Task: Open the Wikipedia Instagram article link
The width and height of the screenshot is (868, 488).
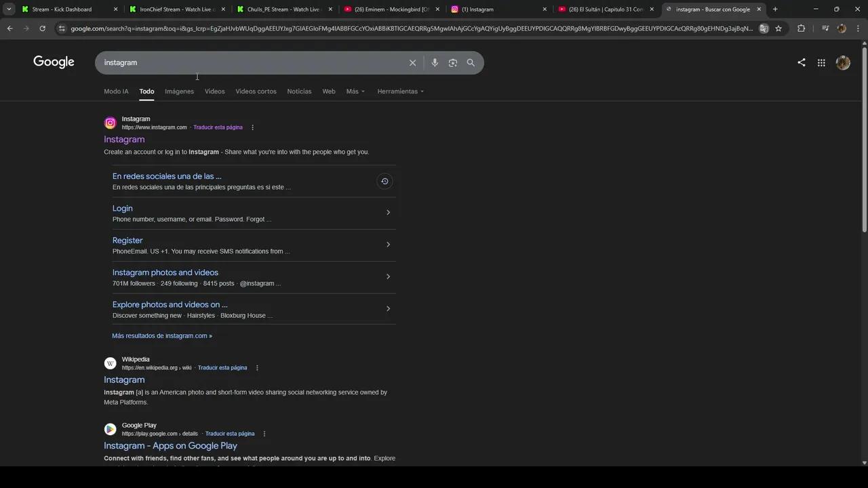Action: pos(124,380)
